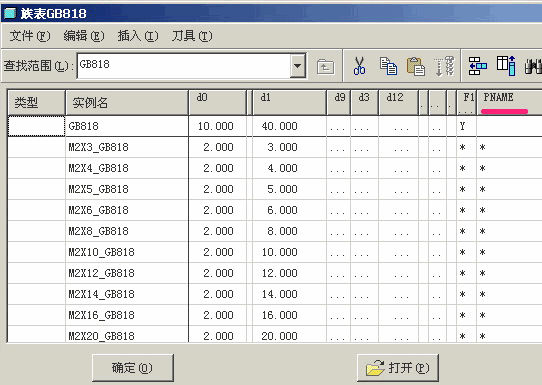Viewport: 542px width, 385px height.
Task: Click the F1 value Y in GB818 row
Action: (x=463, y=126)
